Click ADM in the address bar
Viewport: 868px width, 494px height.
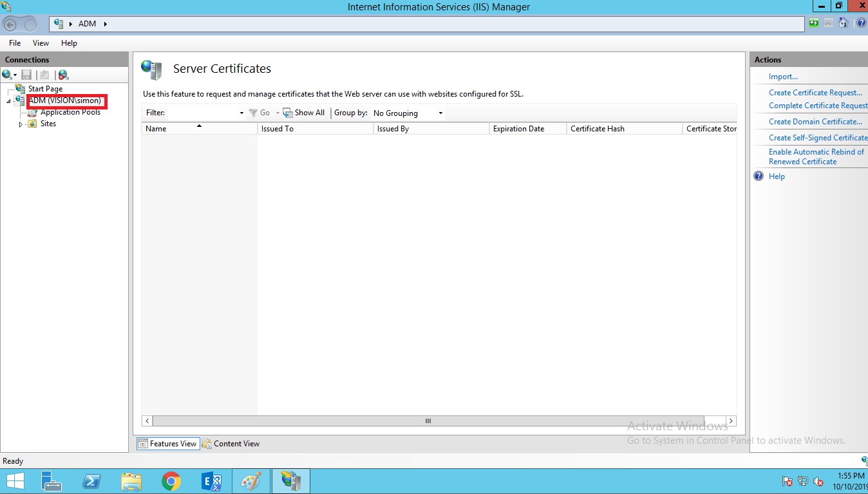pyautogui.click(x=88, y=24)
